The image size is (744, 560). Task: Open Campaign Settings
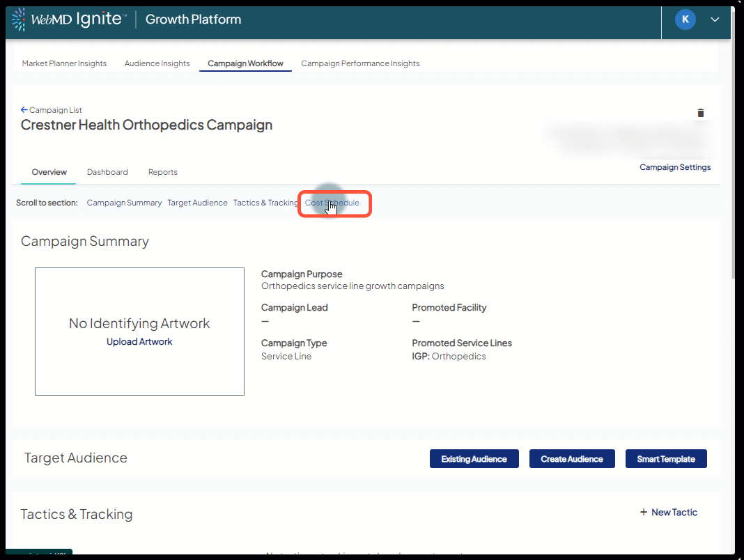pos(675,167)
